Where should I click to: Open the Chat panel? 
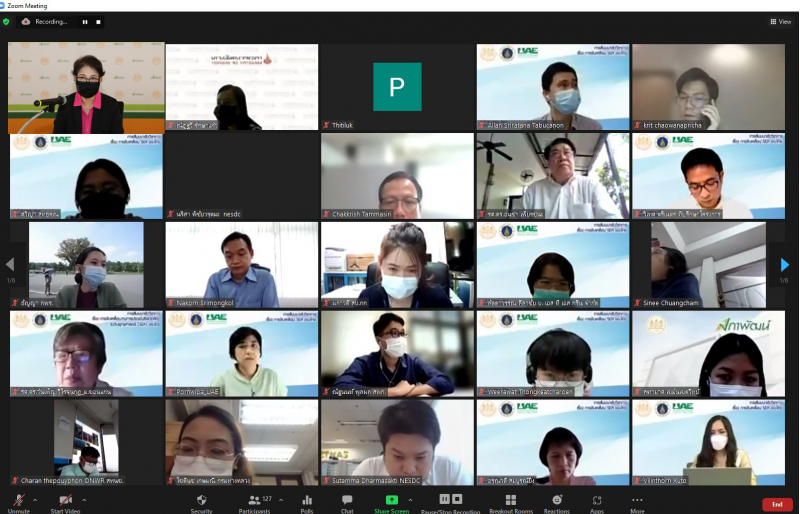pyautogui.click(x=347, y=503)
